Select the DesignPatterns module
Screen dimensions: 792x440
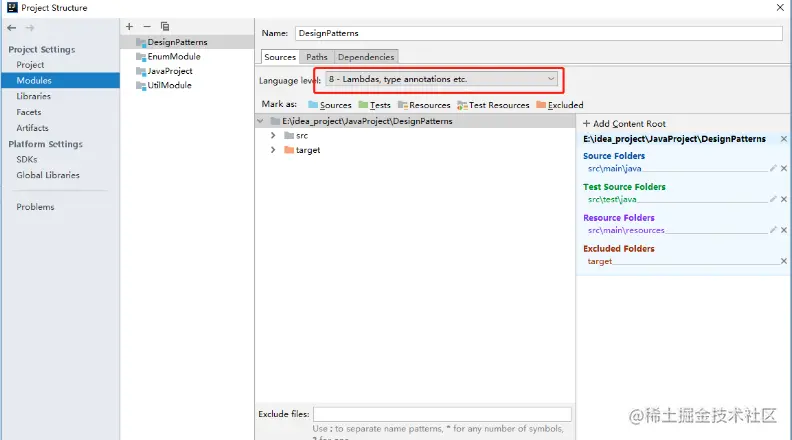pos(187,42)
